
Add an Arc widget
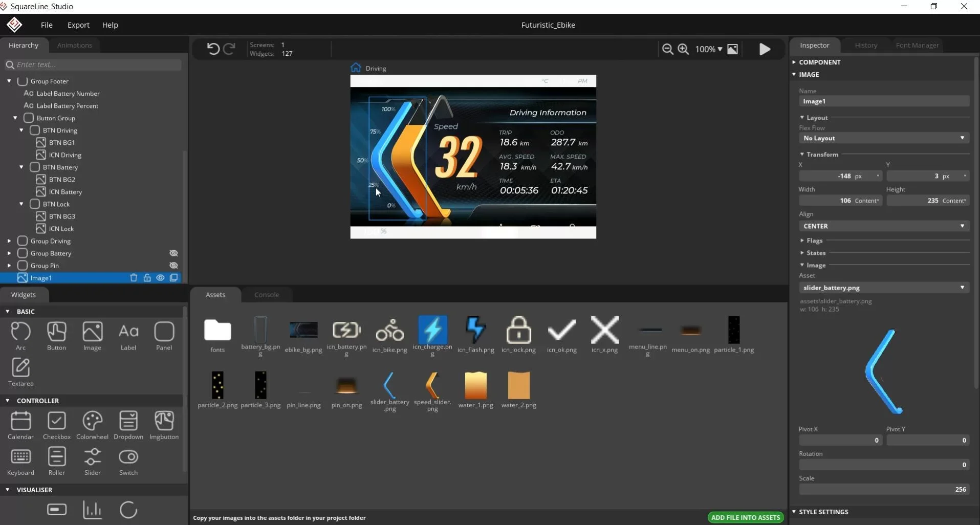(20, 336)
